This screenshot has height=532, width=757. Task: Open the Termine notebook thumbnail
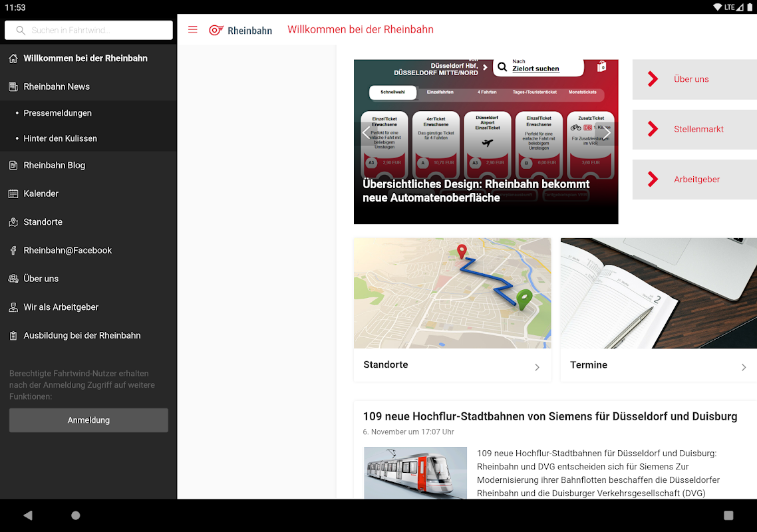pyautogui.click(x=659, y=293)
